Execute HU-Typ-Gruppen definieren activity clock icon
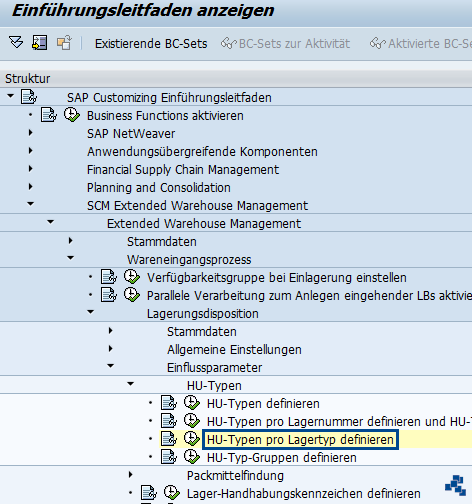The height and width of the screenshot is (504, 472). coord(192,457)
